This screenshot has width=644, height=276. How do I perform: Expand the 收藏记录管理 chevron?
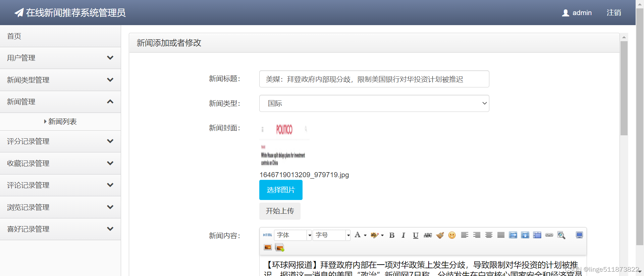110,163
